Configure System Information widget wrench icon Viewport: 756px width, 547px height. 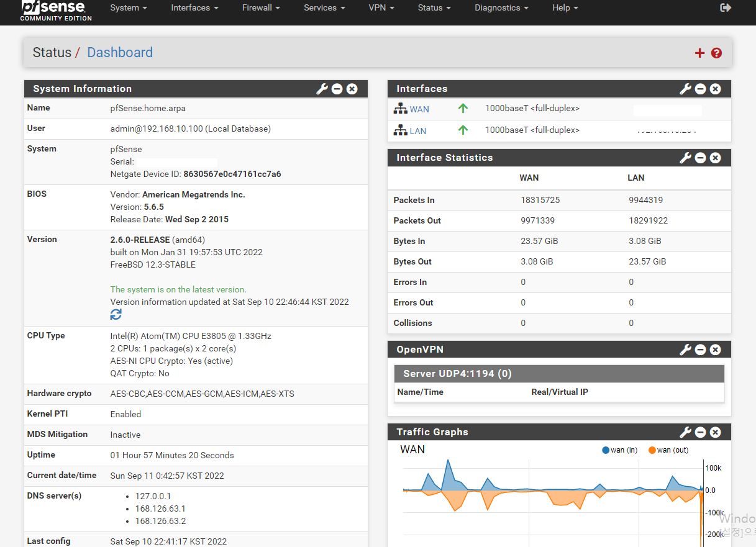[x=322, y=89]
